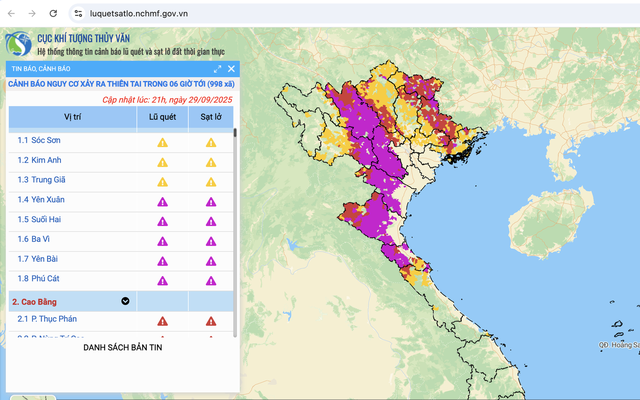Screen dimensions: 640x400
Task: Click the browser forward arrow
Action: click(x=32, y=13)
